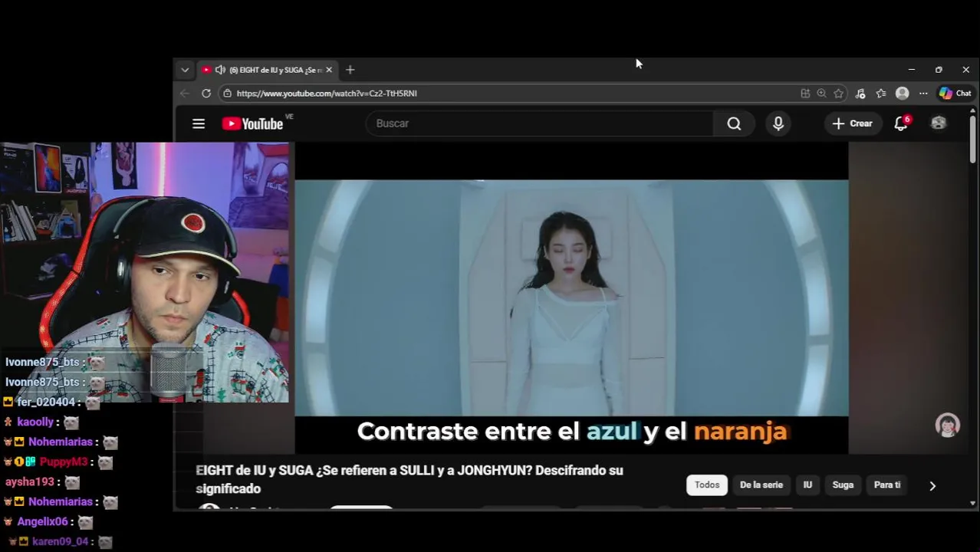Reload the page with the refresh icon
The width and height of the screenshot is (980, 552).
pyautogui.click(x=206, y=94)
